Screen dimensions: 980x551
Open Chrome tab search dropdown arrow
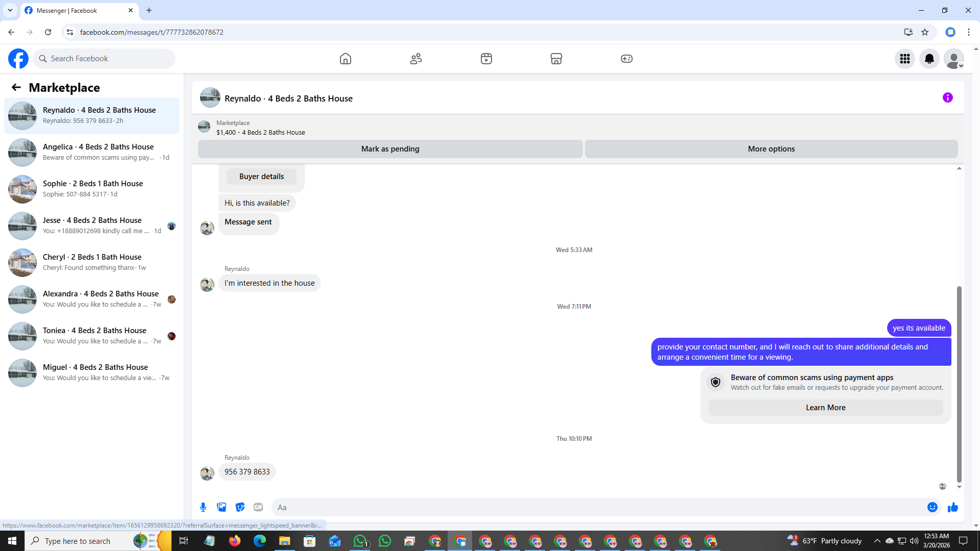click(10, 10)
